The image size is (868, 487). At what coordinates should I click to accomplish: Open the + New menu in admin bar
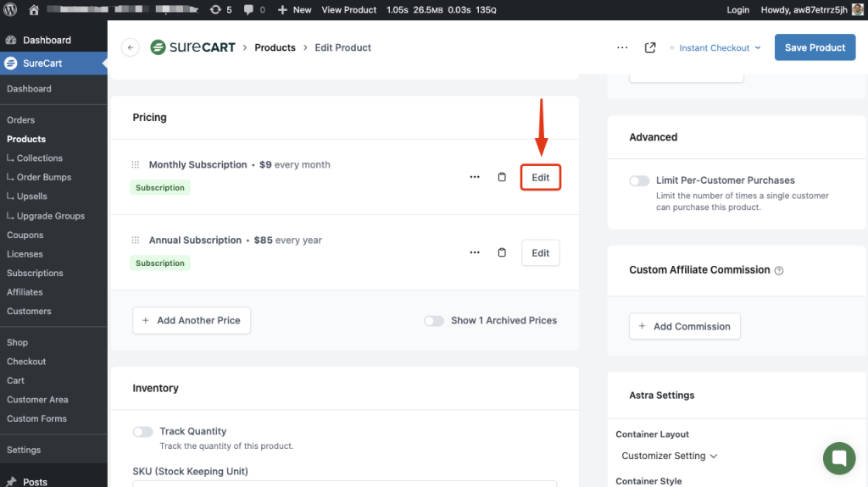point(295,9)
